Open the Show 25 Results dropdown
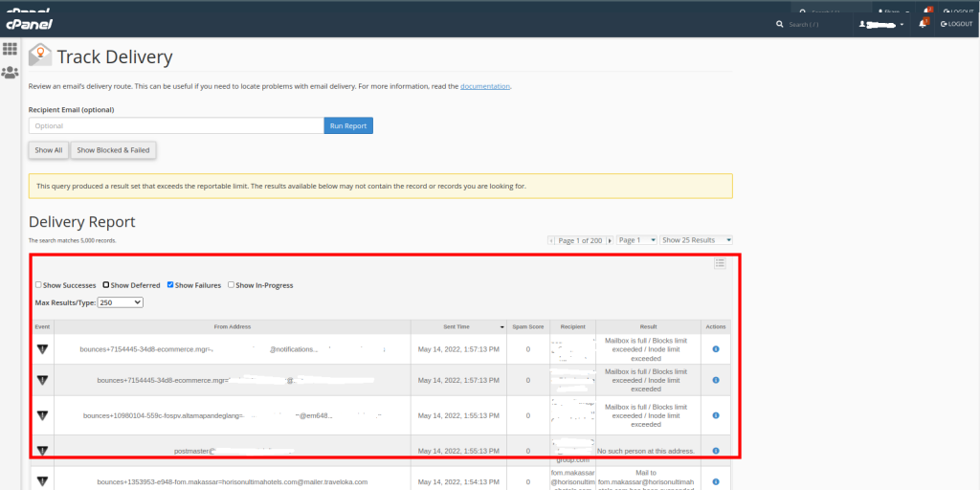980x490 pixels. [697, 240]
